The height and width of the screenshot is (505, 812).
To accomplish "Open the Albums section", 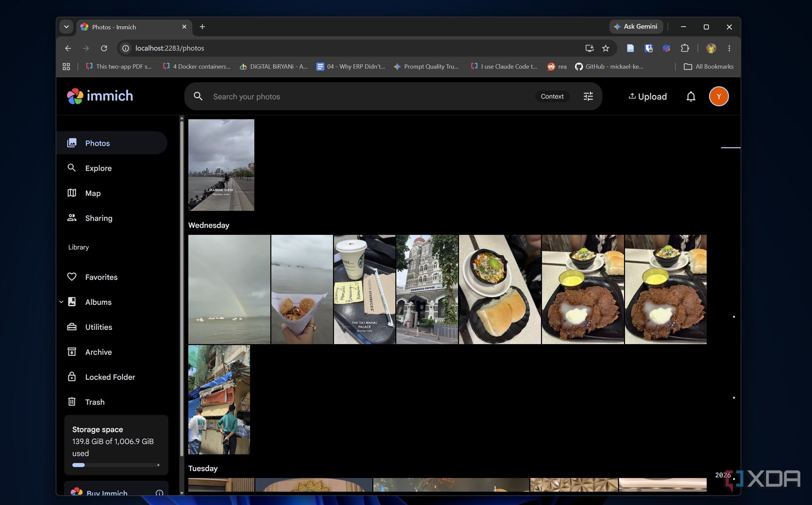I will coord(112,302).
